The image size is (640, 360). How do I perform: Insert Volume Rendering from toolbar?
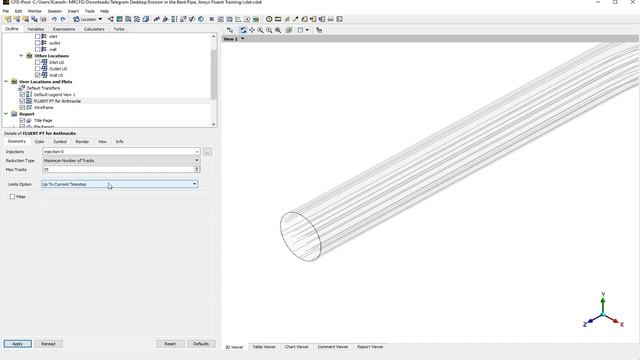(x=146, y=19)
